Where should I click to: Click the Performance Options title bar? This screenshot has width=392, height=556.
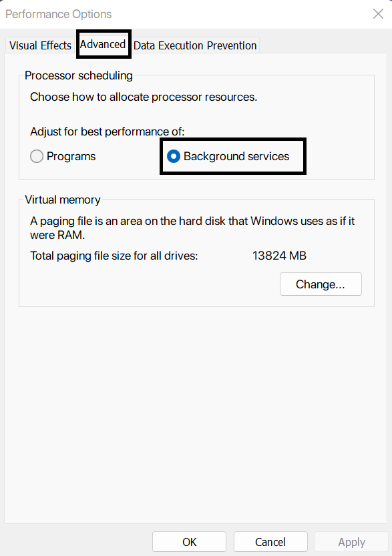pyautogui.click(x=58, y=13)
